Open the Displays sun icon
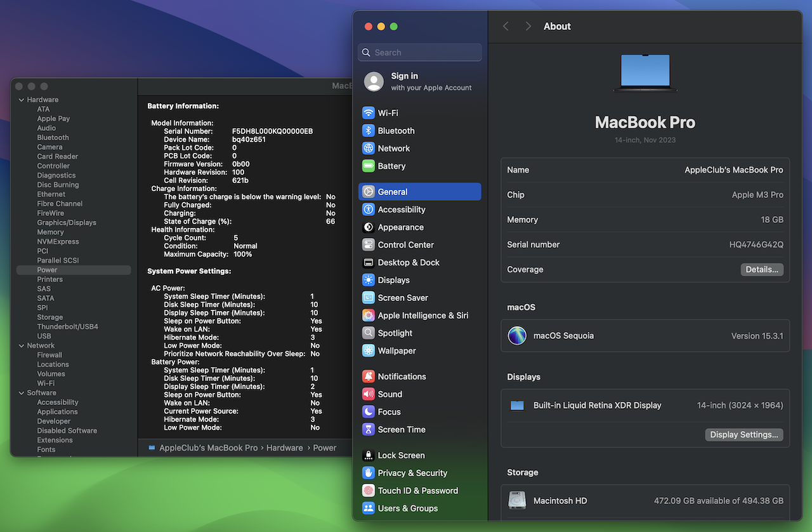 coord(369,280)
